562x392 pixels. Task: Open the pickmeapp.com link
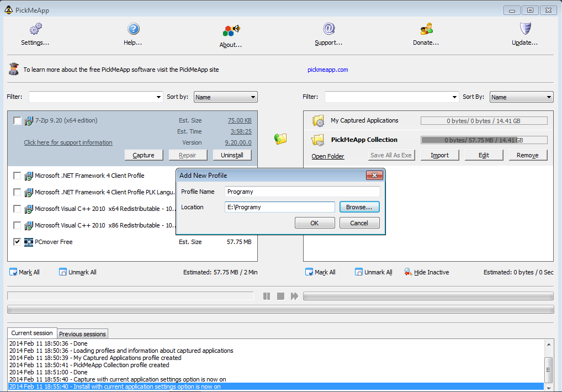[327, 70]
